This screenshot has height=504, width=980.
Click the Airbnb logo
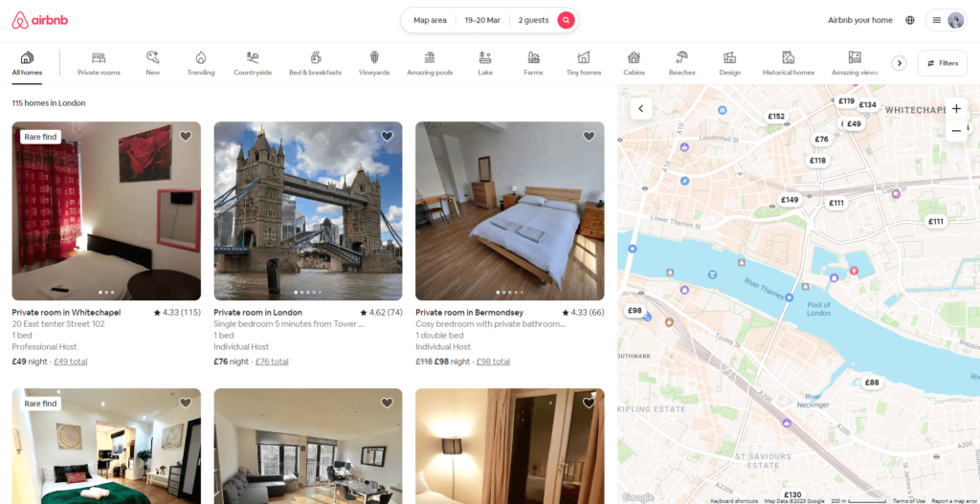pos(40,21)
